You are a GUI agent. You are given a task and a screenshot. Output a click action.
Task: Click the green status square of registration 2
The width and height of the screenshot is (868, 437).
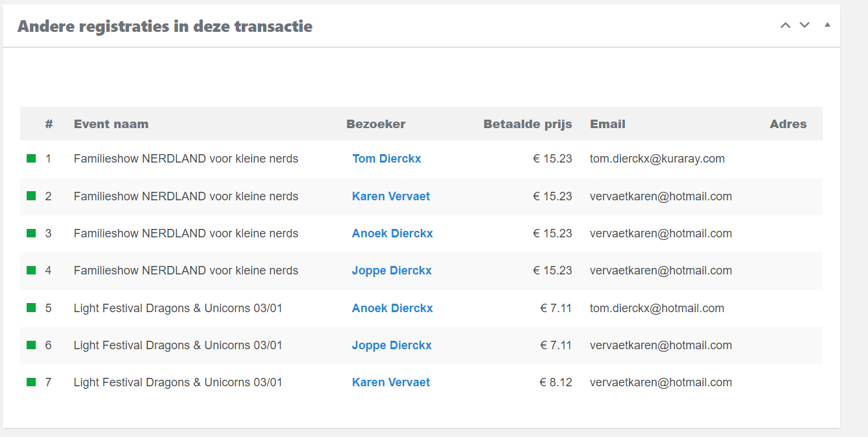(31, 196)
